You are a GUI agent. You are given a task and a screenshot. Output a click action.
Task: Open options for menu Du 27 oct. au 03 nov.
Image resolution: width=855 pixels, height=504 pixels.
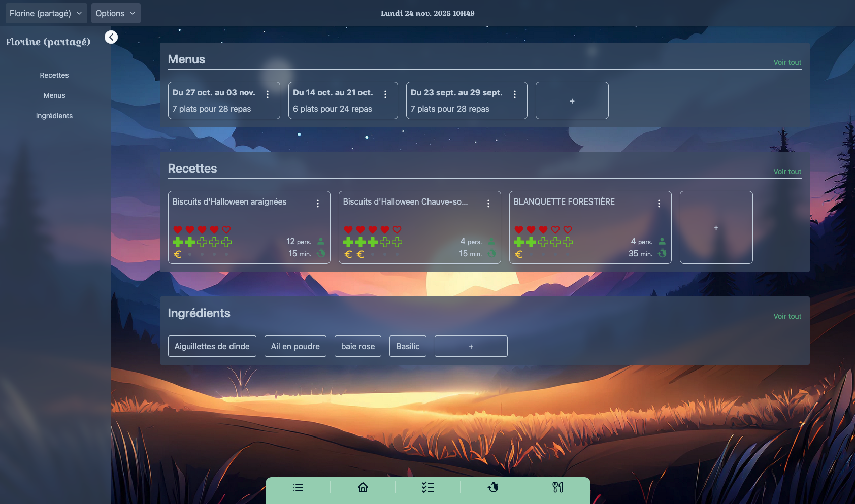click(x=268, y=94)
